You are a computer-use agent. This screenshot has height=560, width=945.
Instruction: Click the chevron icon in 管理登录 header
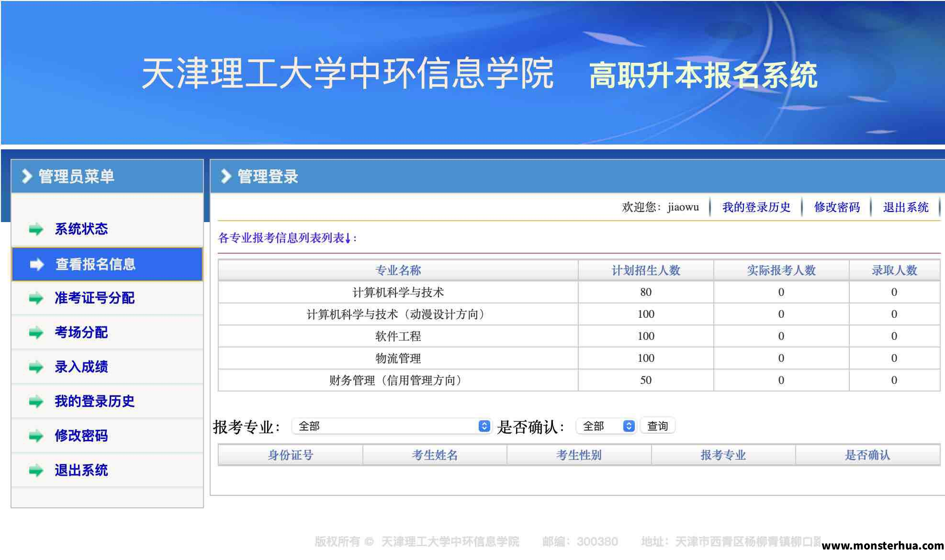pyautogui.click(x=226, y=176)
